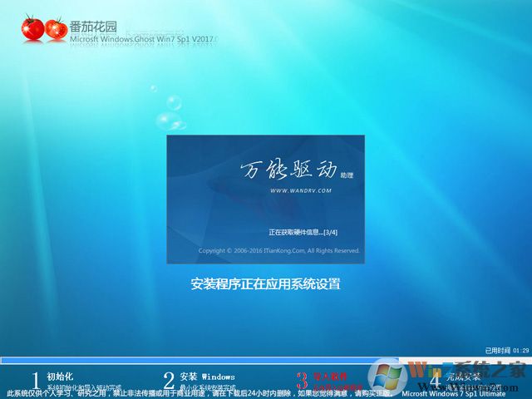Select step 4 完成安装
The width and height of the screenshot is (532, 399).
pyautogui.click(x=463, y=377)
